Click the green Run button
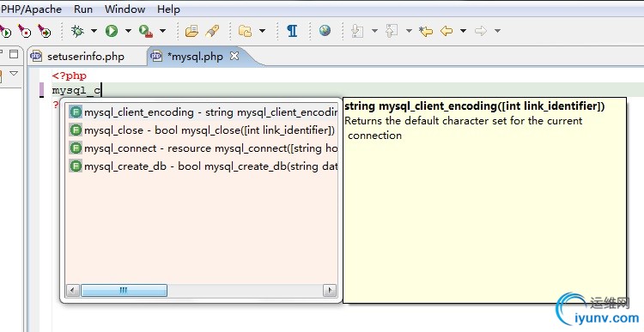 click(112, 31)
